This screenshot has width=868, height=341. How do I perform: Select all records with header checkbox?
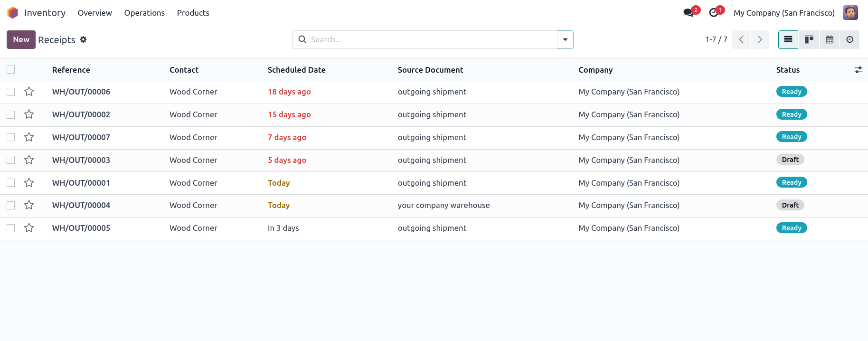[11, 70]
